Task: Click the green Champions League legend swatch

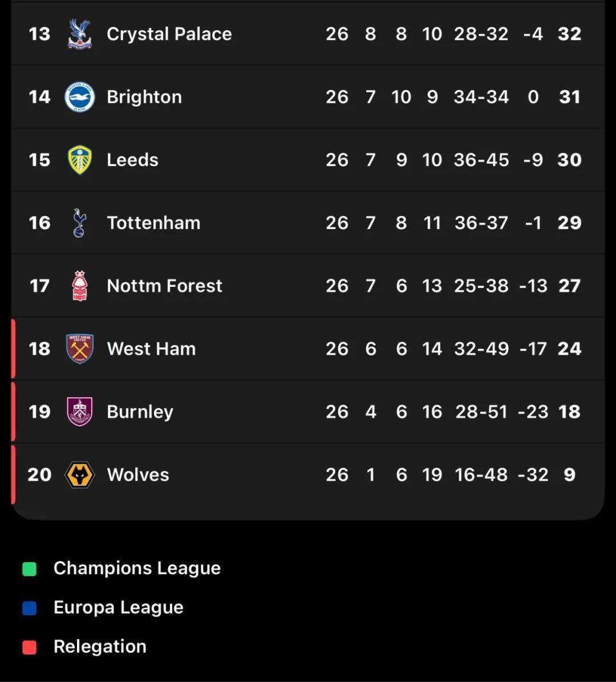Action: click(x=30, y=569)
